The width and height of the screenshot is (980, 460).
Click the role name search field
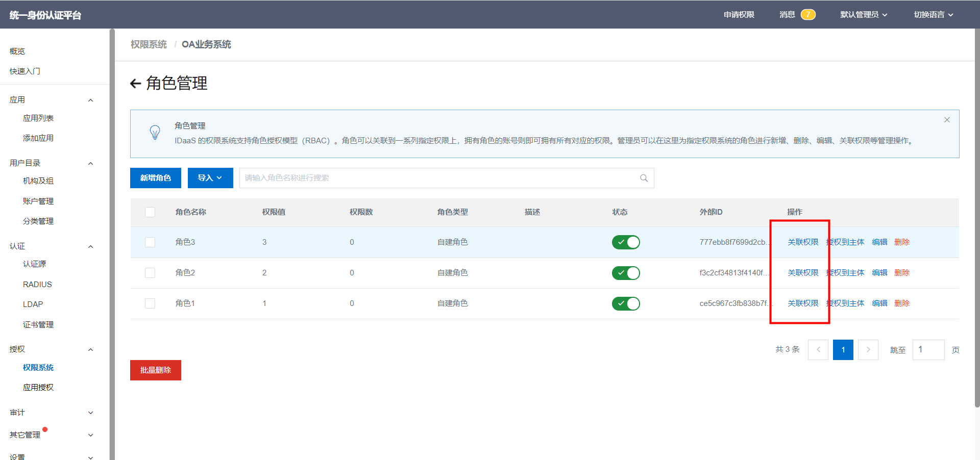[439, 178]
